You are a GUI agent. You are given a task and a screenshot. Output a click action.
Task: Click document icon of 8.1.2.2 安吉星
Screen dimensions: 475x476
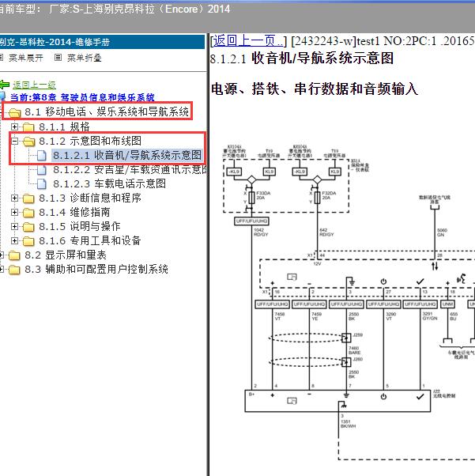[x=42, y=170]
